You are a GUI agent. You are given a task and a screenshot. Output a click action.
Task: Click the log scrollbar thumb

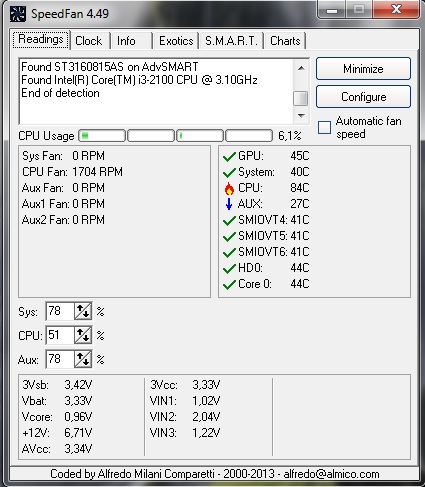[x=301, y=98]
